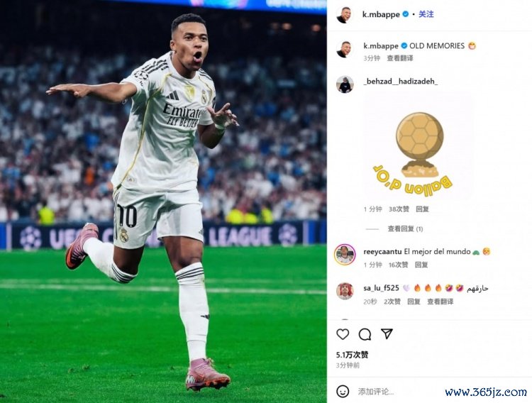
Task: Reply to reeycaantu's comment
Action: pos(421,265)
